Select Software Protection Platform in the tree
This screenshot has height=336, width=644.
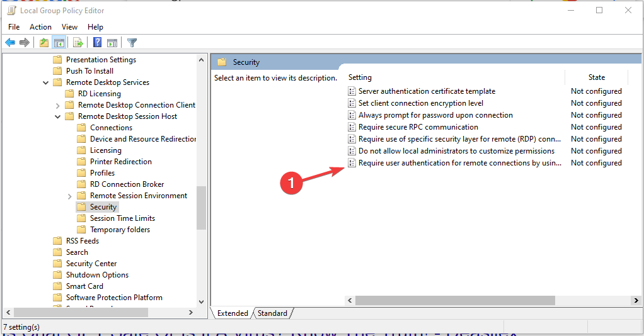coord(114,298)
